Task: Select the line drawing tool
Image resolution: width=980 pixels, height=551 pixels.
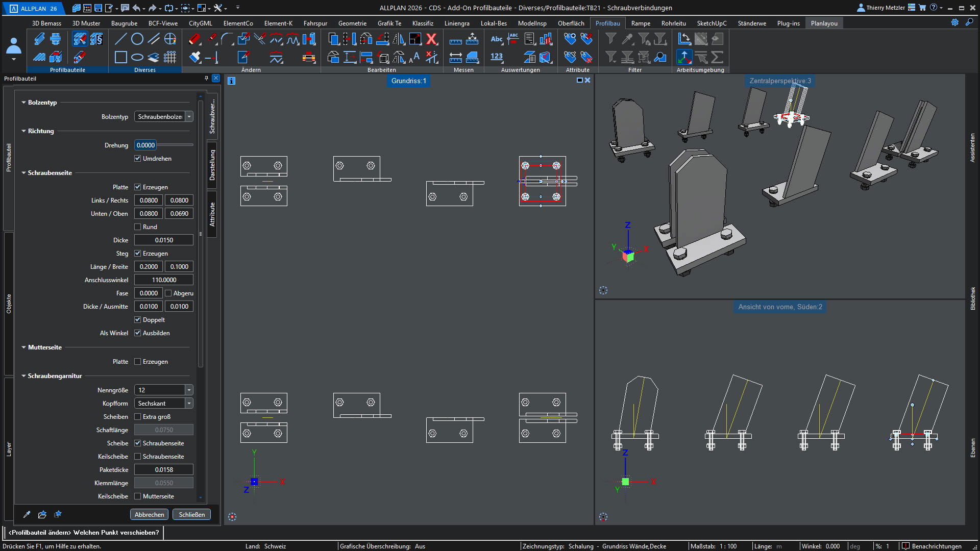Action: point(120,39)
